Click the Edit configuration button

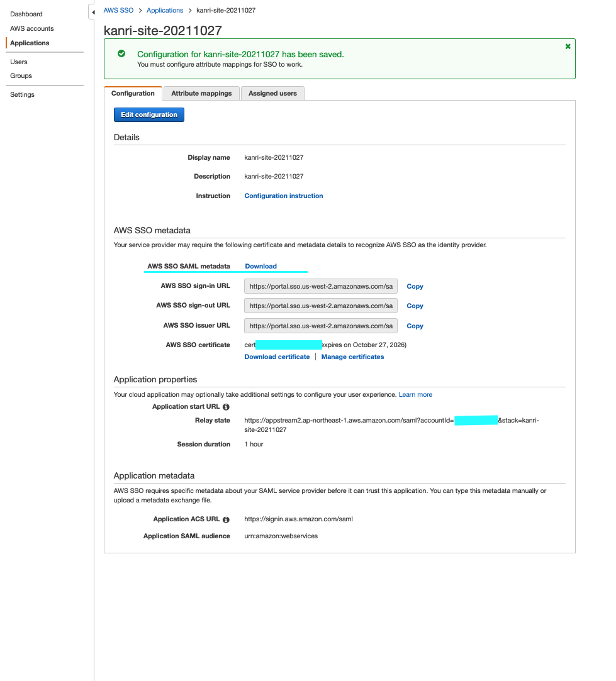(149, 114)
